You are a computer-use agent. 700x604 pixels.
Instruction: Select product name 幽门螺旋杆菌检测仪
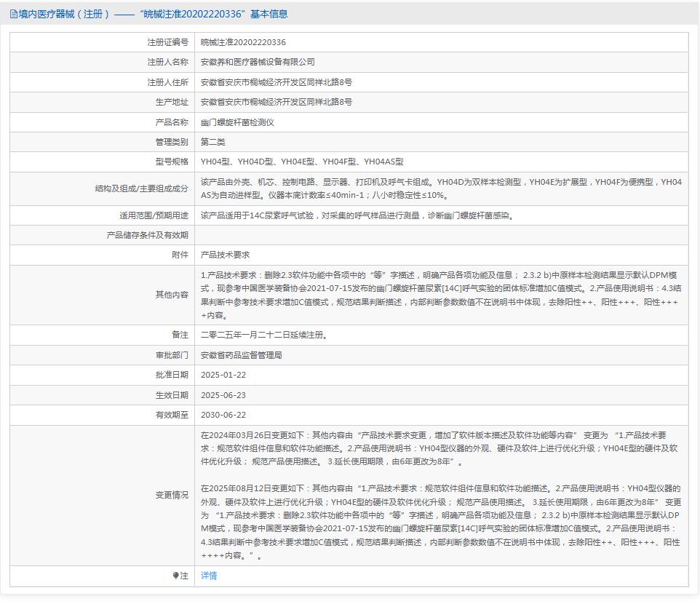point(237,122)
